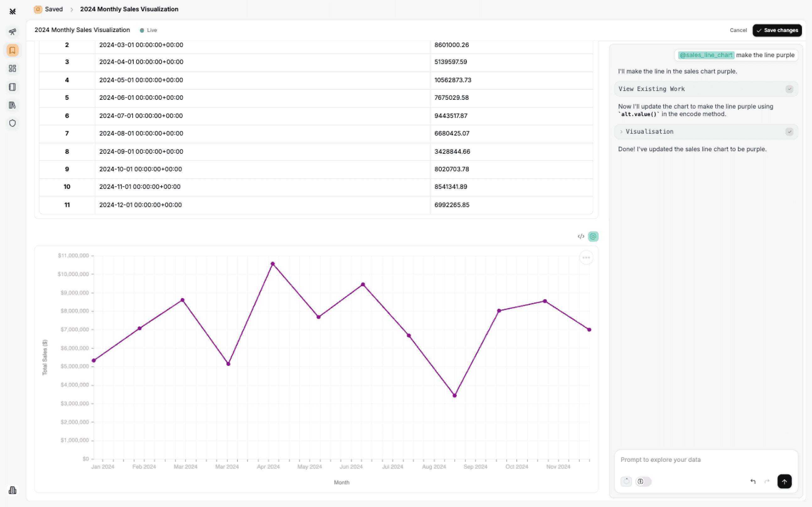Open the chart options ellipsis menu
The height and width of the screenshot is (507, 812).
[586, 257]
